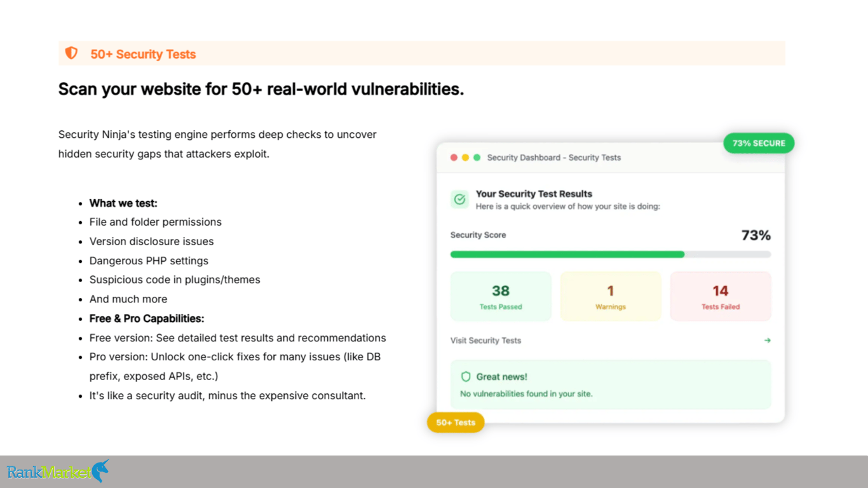Click the 73% SECURE badge

click(x=759, y=143)
